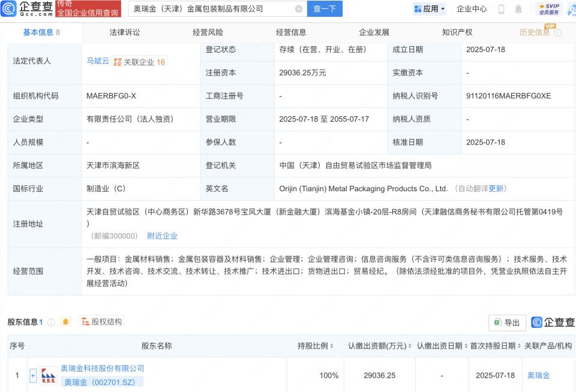The image size is (576, 392).
Task: Switch to the 基本信息 tab
Action: tap(41, 32)
